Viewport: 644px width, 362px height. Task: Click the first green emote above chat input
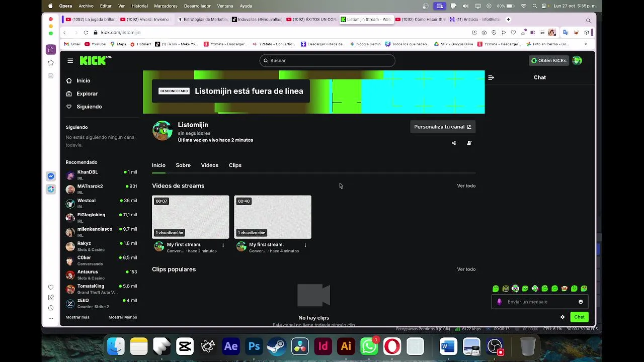tap(496, 289)
